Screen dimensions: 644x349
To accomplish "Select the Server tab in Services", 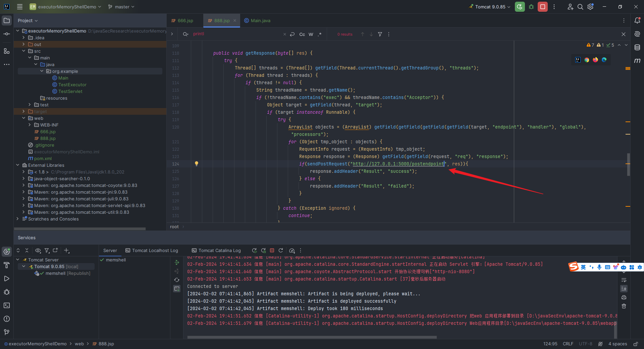I will click(x=110, y=250).
